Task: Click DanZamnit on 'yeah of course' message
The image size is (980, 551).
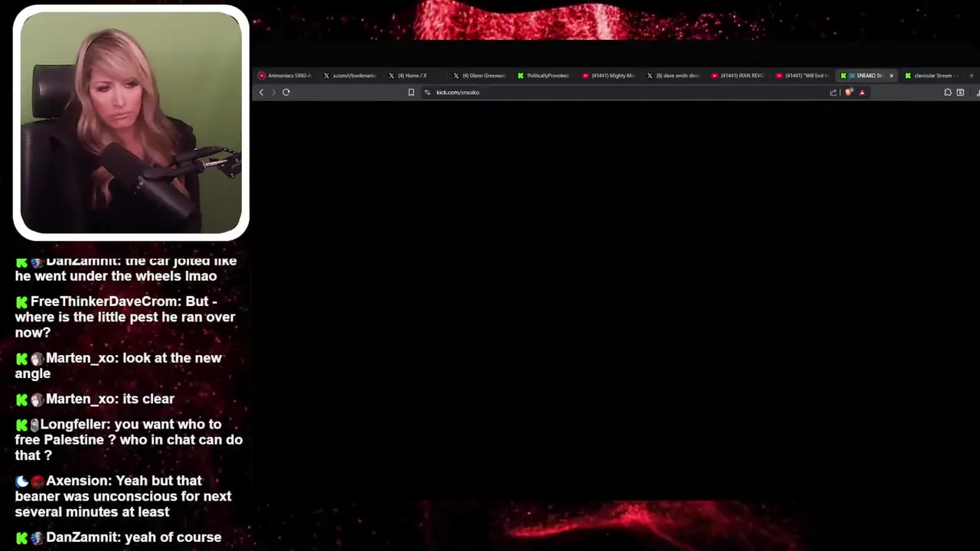Action: pyautogui.click(x=81, y=537)
